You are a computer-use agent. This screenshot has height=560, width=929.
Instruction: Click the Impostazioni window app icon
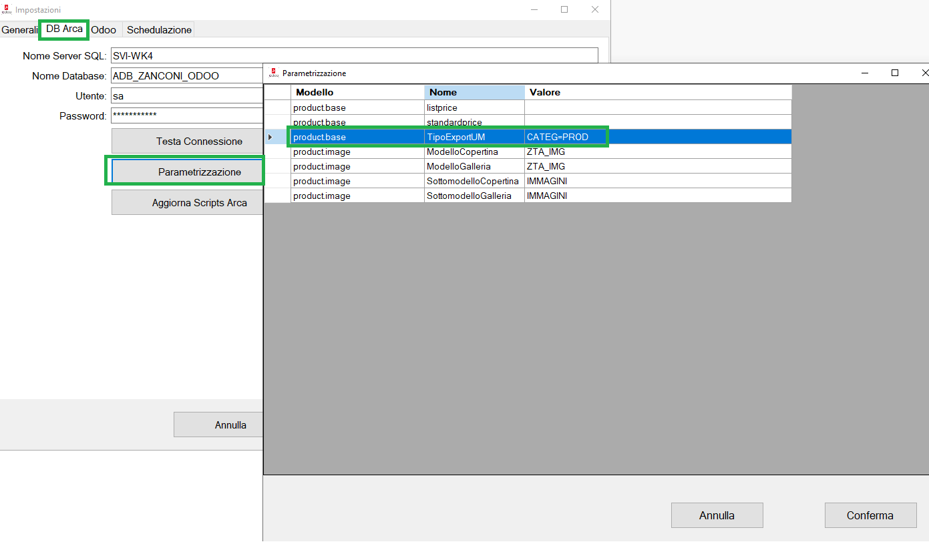tap(7, 10)
